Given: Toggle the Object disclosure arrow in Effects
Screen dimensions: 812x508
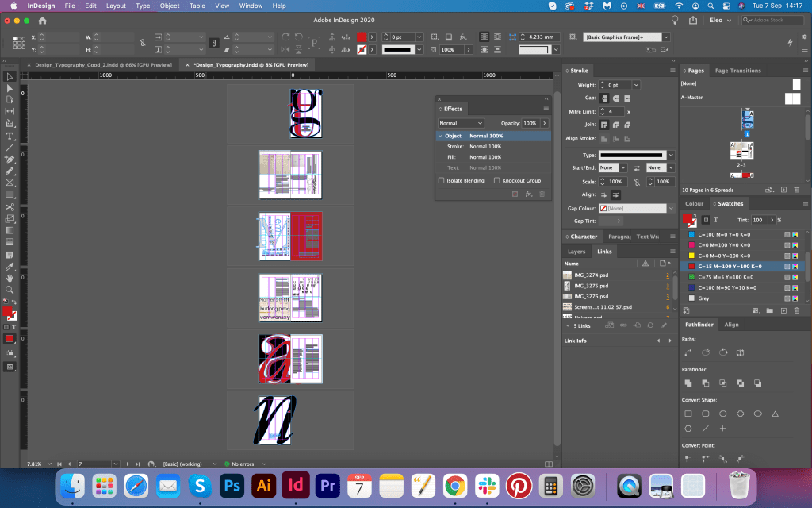Looking at the screenshot, I should (x=440, y=136).
